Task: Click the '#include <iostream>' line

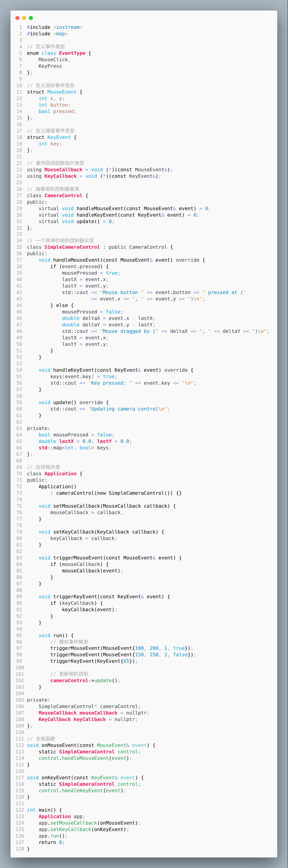Action: click(55, 27)
